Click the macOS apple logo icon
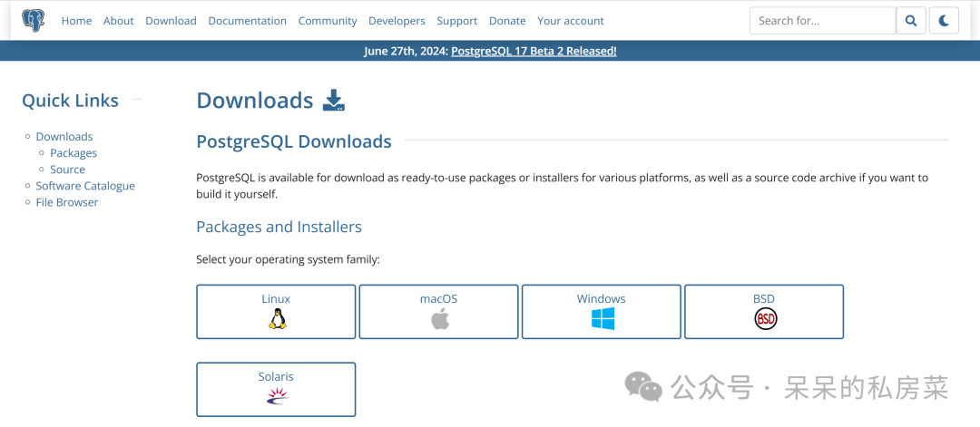This screenshot has width=980, height=427. [440, 318]
